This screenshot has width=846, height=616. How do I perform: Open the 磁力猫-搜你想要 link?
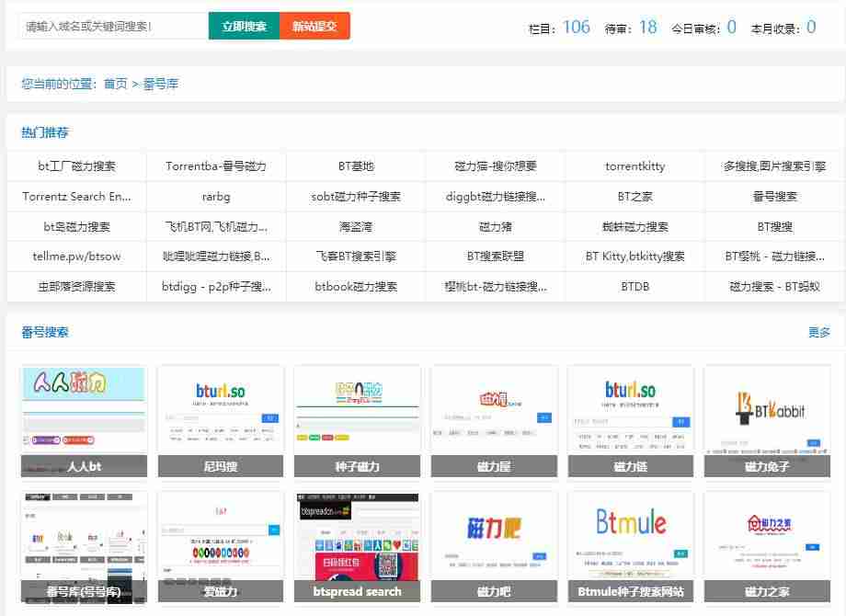pos(496,166)
